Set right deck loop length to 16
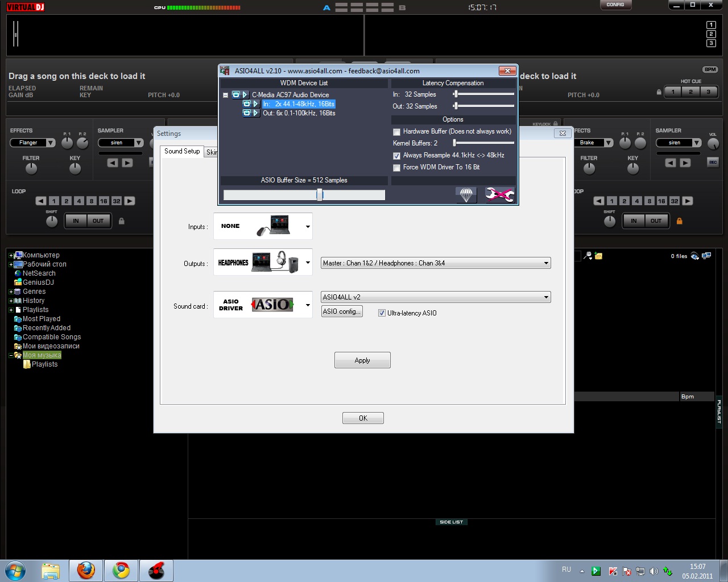Screen dimensions: 728x582 coord(661,201)
